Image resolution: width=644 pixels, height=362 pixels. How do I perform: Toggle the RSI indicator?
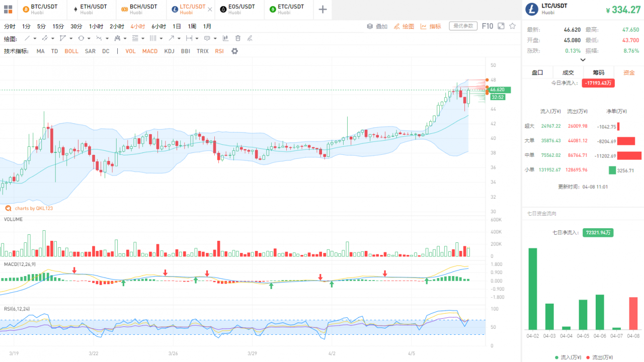pos(219,51)
